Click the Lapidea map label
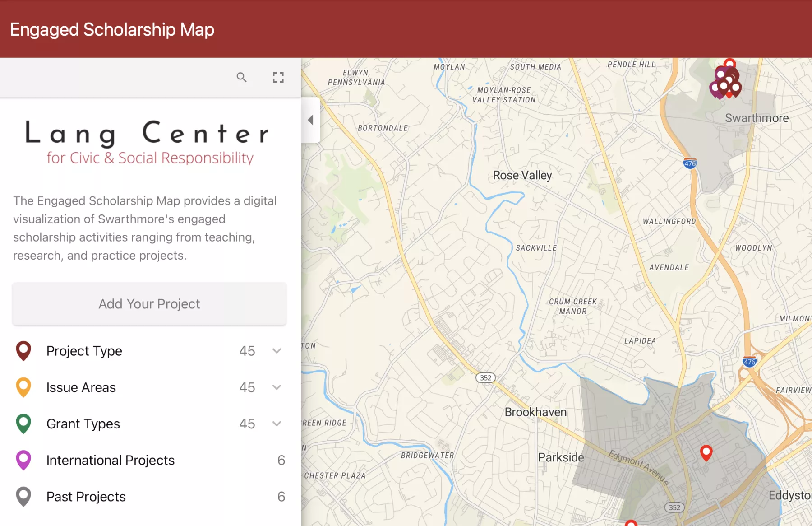The height and width of the screenshot is (526, 812). click(640, 340)
